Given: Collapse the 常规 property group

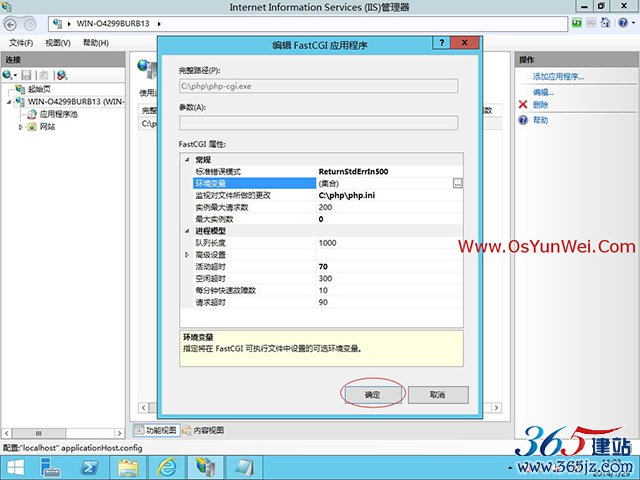Looking at the screenshot, I should (187, 160).
